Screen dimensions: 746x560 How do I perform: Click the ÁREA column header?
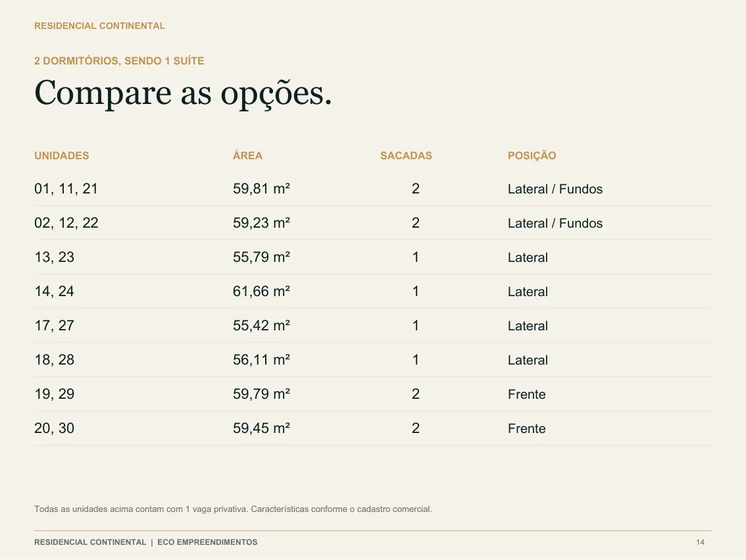[x=247, y=155]
